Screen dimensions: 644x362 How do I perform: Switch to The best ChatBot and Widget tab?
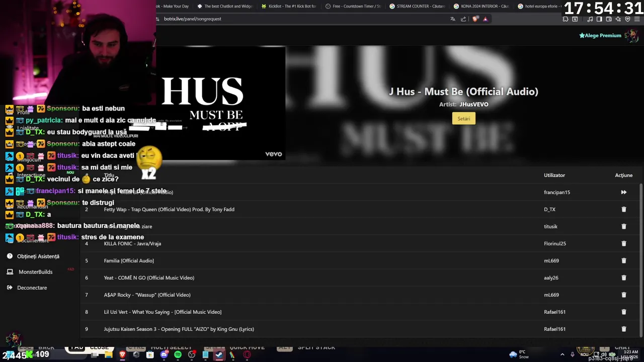pos(225,6)
